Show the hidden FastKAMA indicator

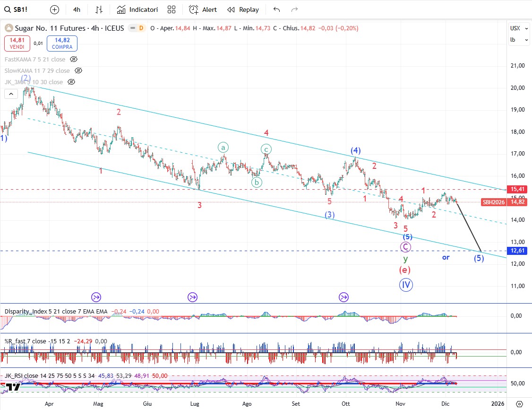click(x=73, y=59)
